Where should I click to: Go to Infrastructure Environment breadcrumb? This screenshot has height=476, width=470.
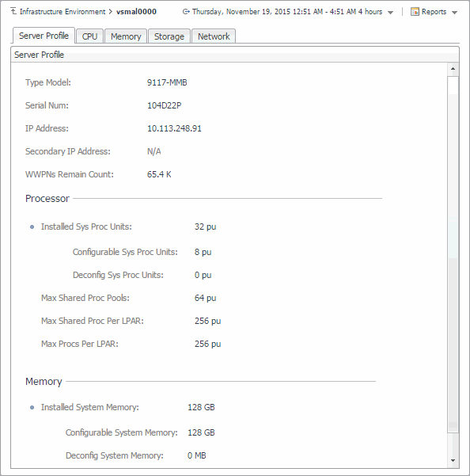[x=63, y=12]
